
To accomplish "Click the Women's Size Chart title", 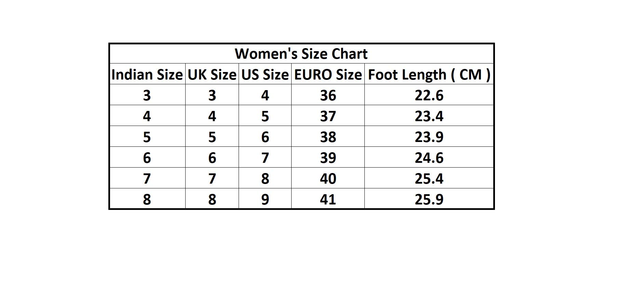I will [x=301, y=54].
